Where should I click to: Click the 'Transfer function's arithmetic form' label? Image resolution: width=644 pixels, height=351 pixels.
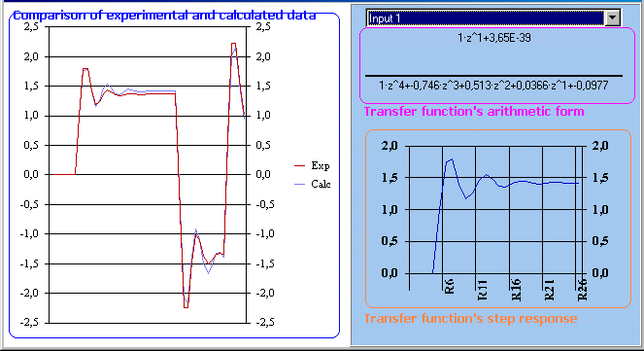click(474, 112)
